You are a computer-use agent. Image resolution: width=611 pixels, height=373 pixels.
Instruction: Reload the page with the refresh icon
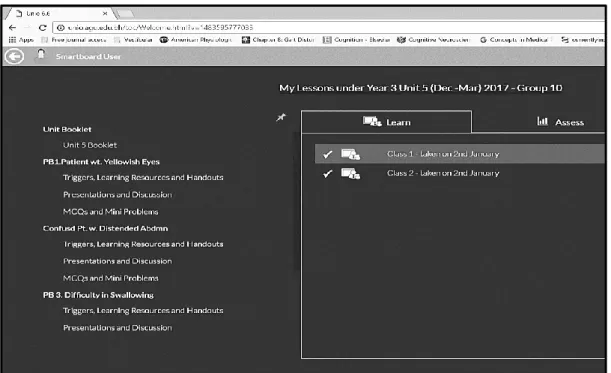(x=42, y=28)
